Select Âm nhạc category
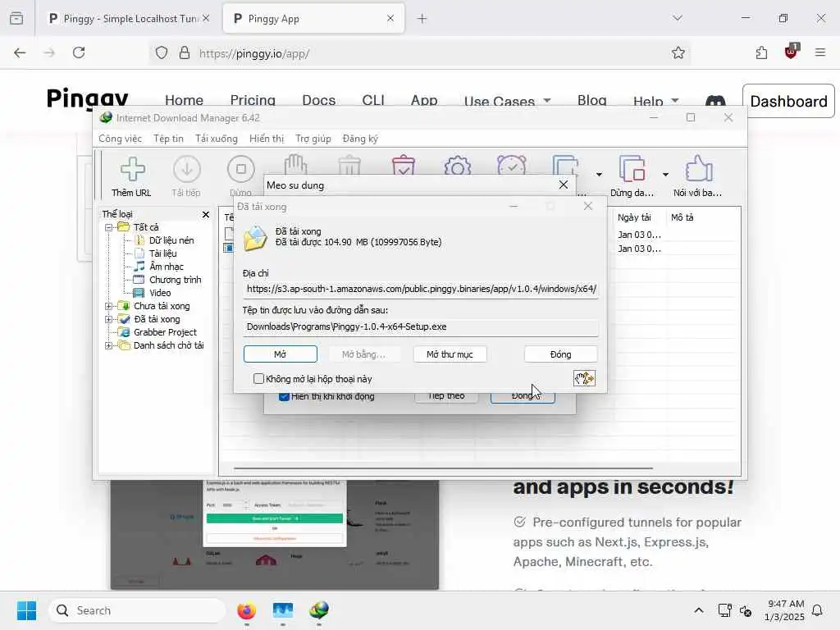 (166, 267)
